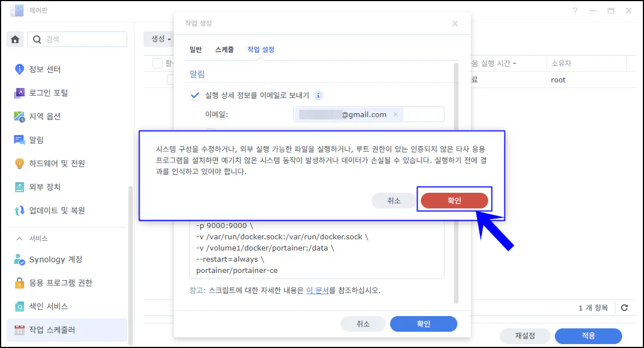The height and width of the screenshot is (348, 644).
Task: Open External Devices (외부 장치)
Action: (66, 187)
